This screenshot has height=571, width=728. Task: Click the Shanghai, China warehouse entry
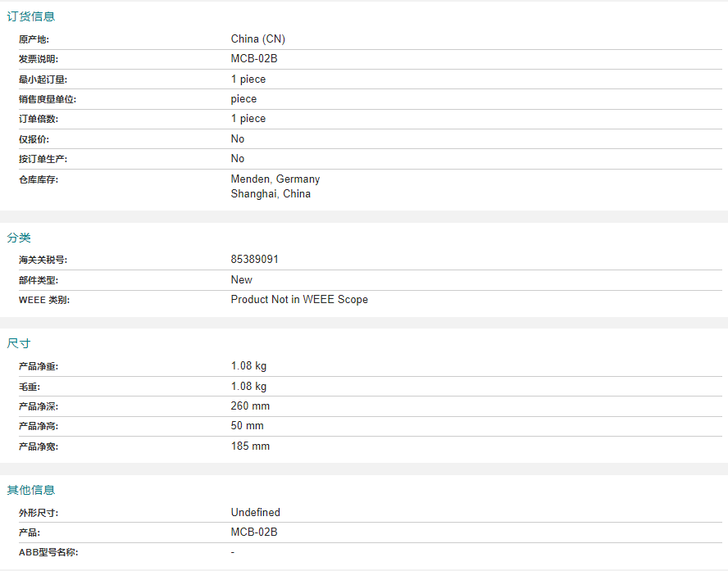(x=271, y=194)
